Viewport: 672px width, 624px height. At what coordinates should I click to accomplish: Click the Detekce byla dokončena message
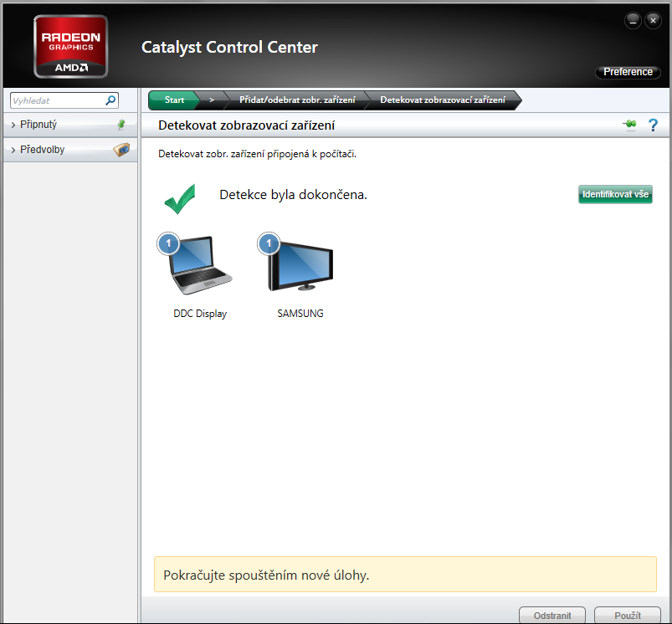pos(293,195)
